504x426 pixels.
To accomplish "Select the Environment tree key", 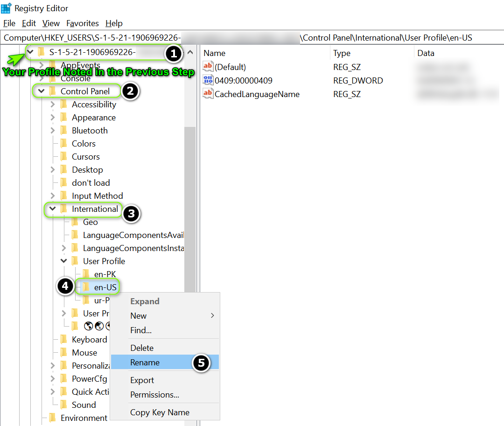I will coord(84,418).
